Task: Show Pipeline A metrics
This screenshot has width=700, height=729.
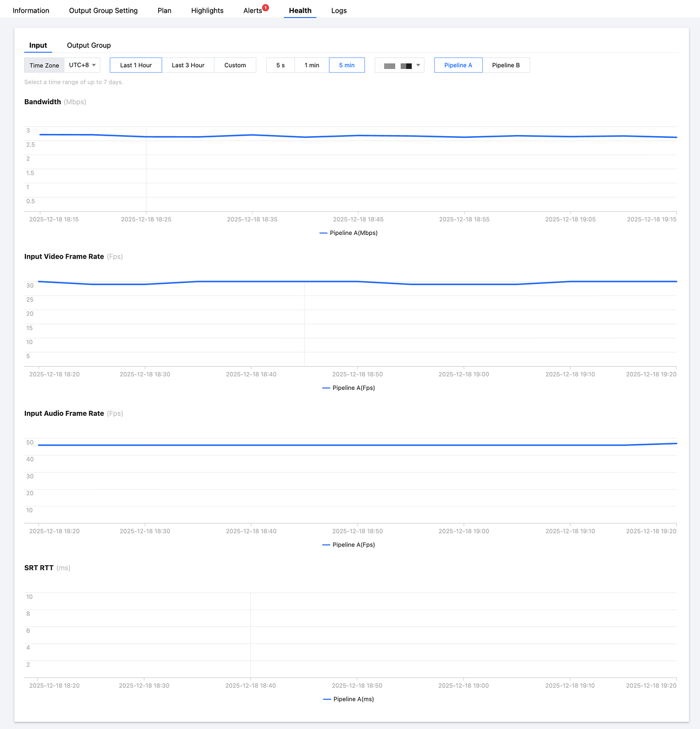Action: coord(458,65)
